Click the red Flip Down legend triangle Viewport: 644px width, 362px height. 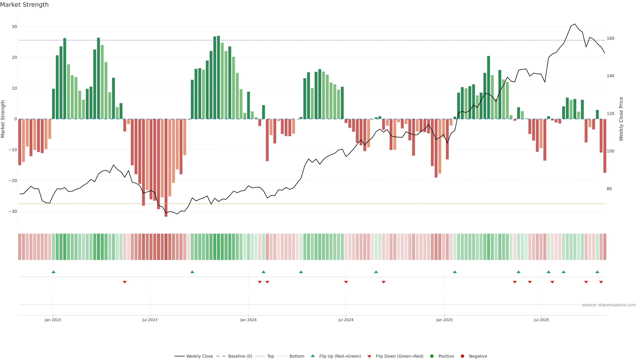369,356
